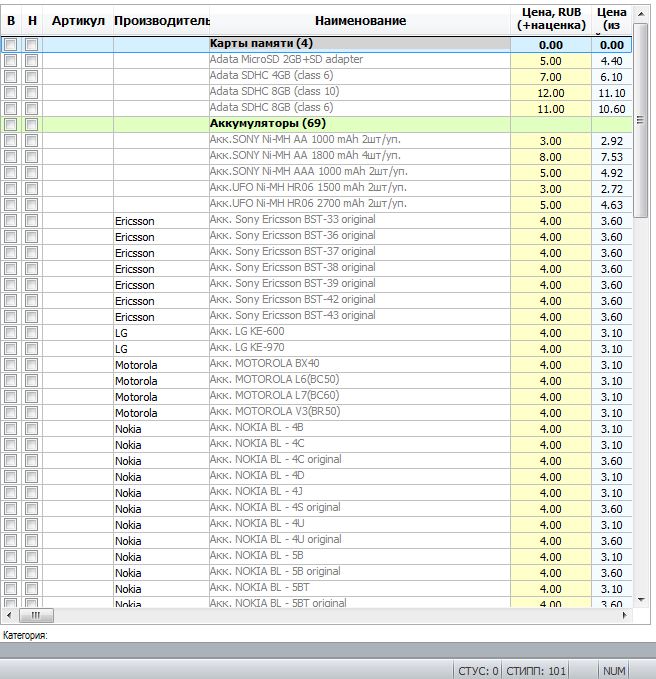Click the СТУС: 0 status bar entry
This screenshot has width=656, height=679.
[x=478, y=671]
